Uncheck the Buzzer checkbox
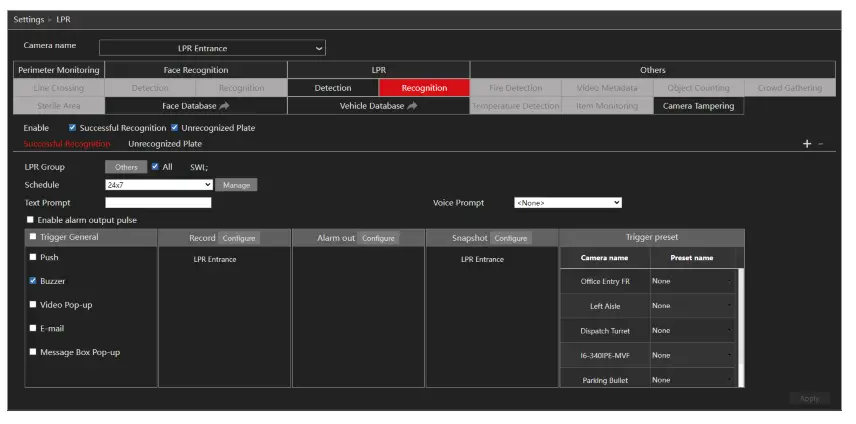Screen dimensions: 856x424 tap(33, 281)
